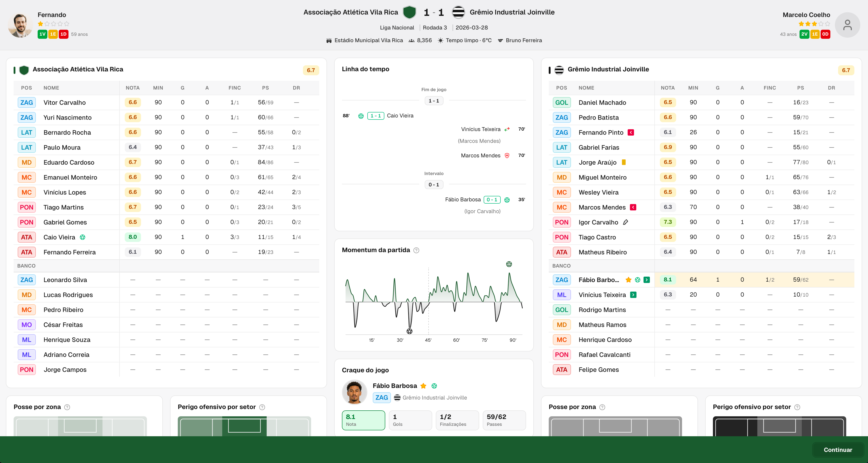Image resolution: width=868 pixels, height=463 pixels.
Task: Click the Continuar button
Action: 838,450
